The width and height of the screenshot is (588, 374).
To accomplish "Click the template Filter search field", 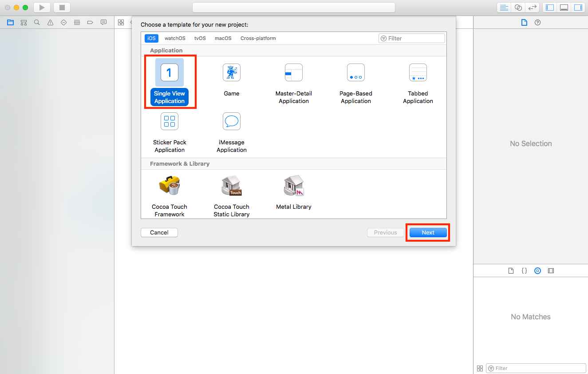I will coord(412,38).
